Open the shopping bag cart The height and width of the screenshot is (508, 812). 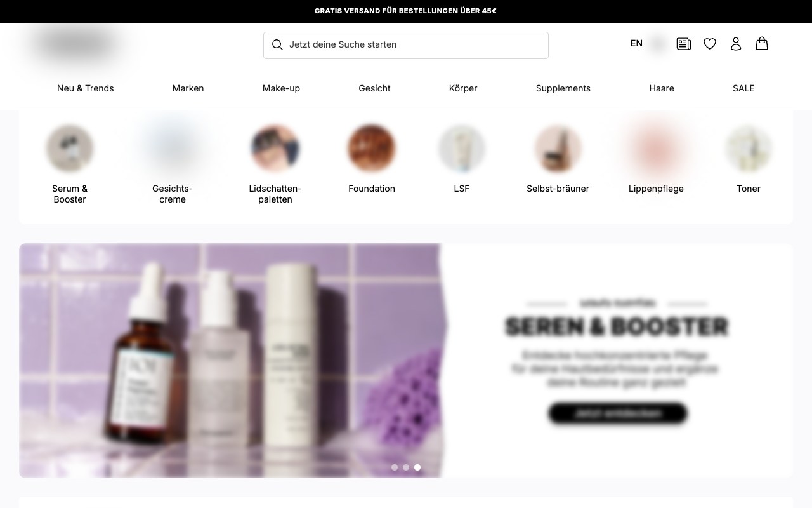(x=762, y=43)
